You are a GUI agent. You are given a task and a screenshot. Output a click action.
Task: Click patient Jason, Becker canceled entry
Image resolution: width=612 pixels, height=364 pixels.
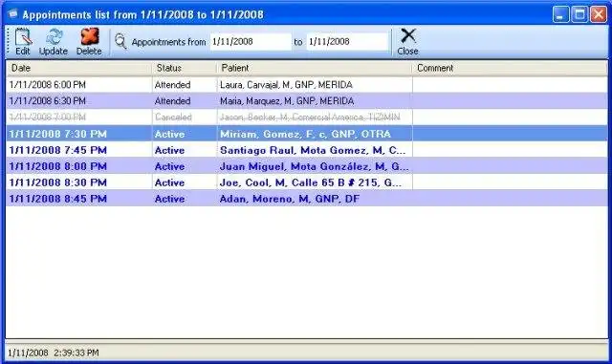(310, 118)
